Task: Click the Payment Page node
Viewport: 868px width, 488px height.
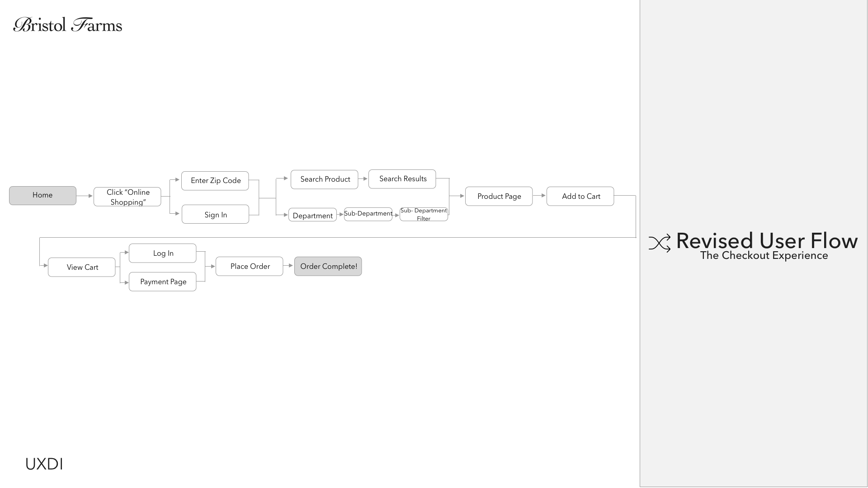Action: (x=163, y=282)
